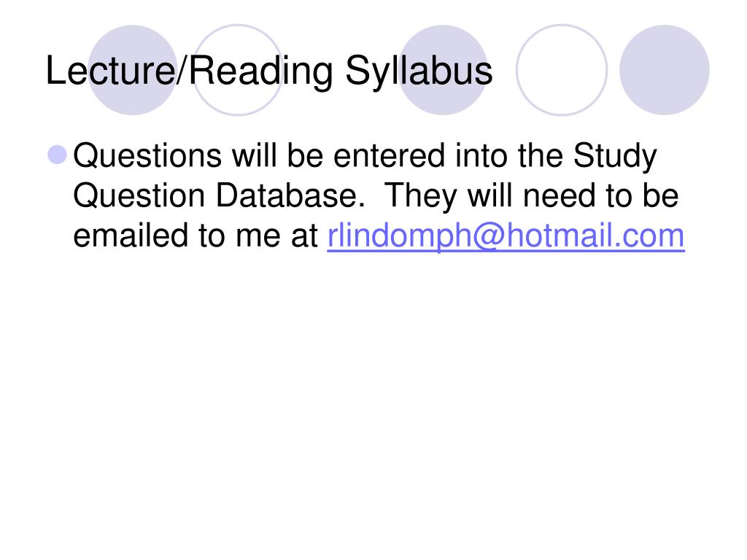Image resolution: width=747 pixels, height=560 pixels.
Task: Click the word Syllabus in the title
Action: click(419, 72)
